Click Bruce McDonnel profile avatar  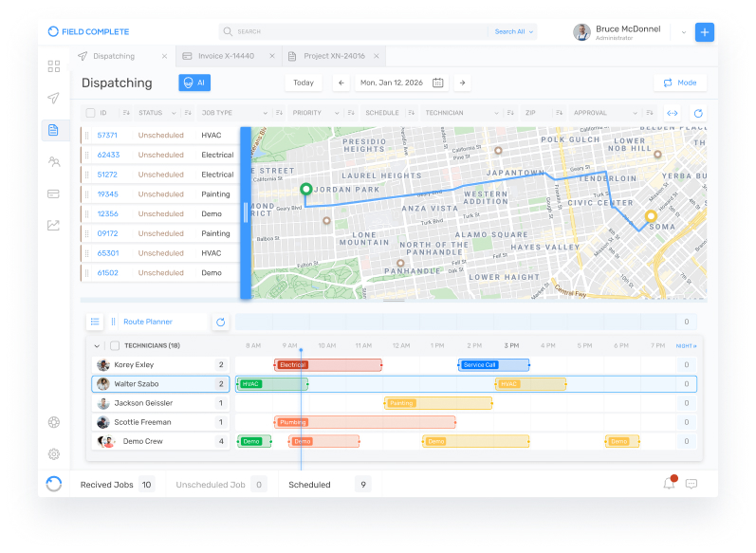point(582,32)
